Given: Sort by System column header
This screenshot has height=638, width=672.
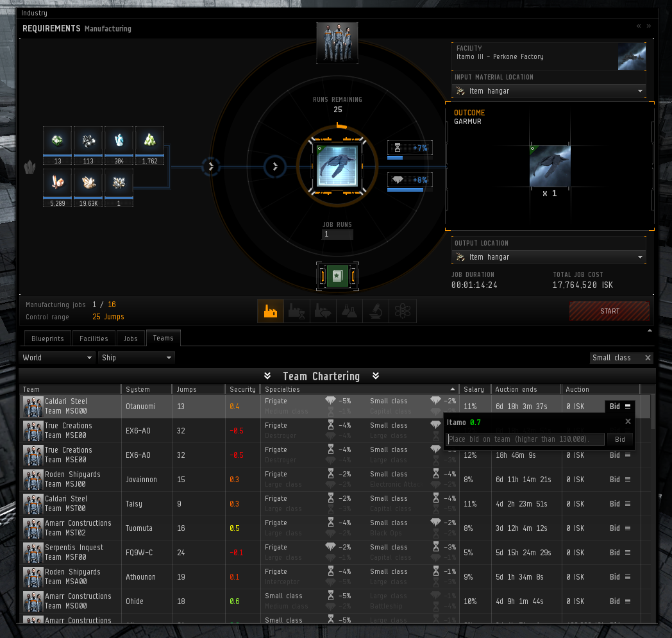Looking at the screenshot, I should (x=146, y=389).
